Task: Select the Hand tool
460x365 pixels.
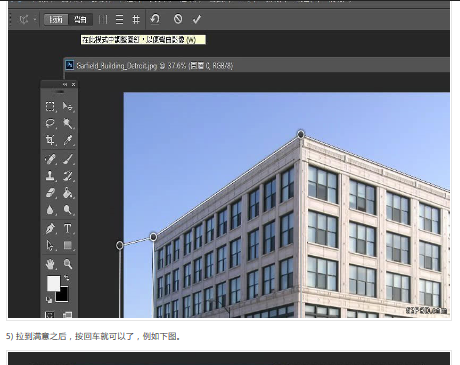Action: [x=50, y=264]
